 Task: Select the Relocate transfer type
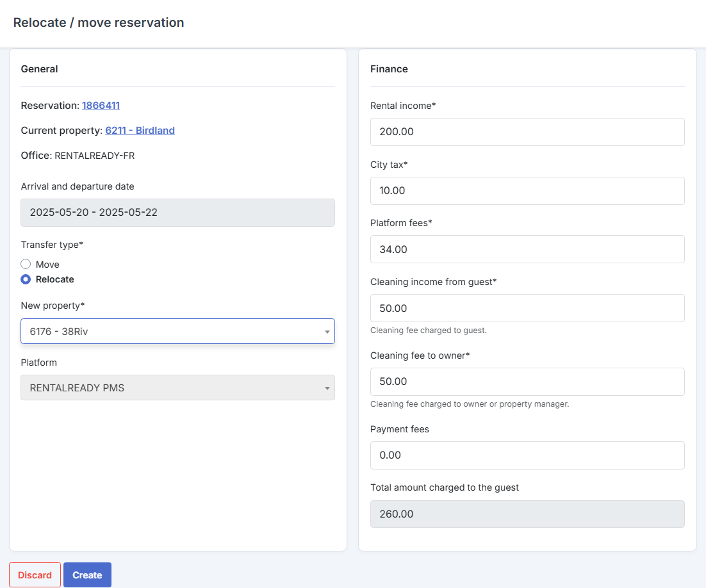click(x=26, y=279)
